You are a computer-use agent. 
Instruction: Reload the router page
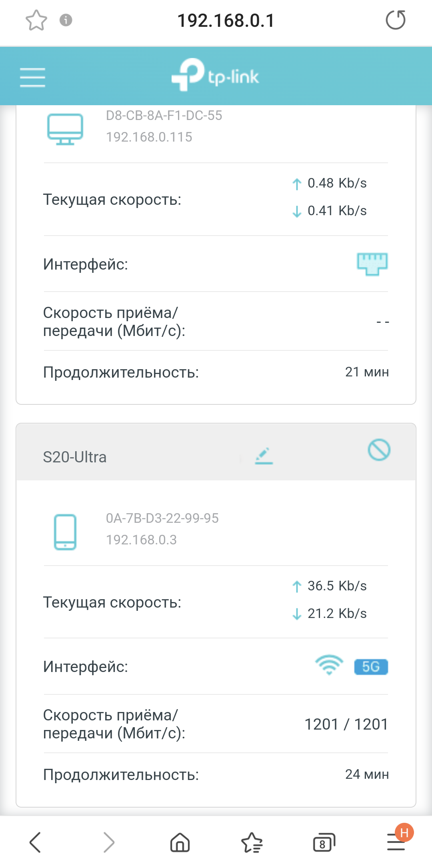(395, 20)
